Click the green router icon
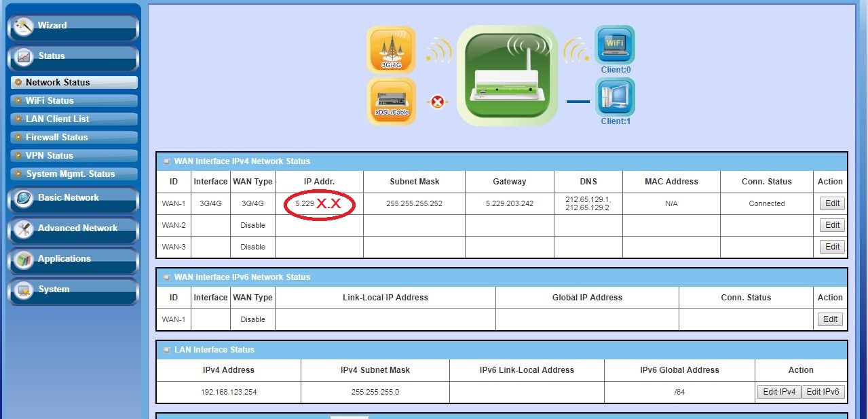This screenshot has width=868, height=419. coord(507,76)
